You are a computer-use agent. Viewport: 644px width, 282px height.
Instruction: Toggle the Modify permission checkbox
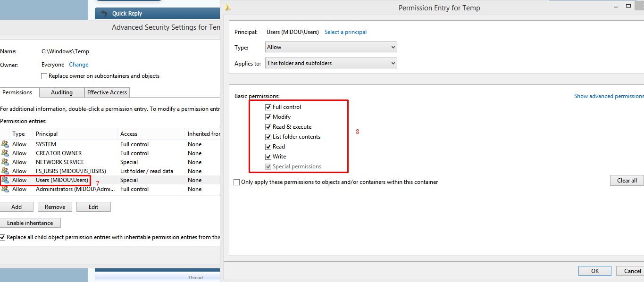(268, 117)
